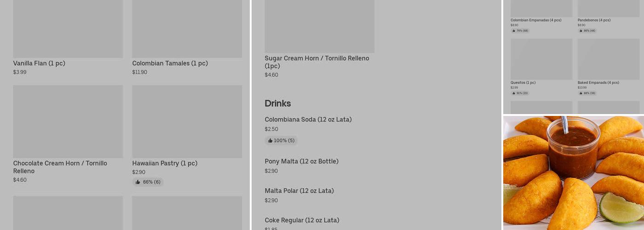644x230 pixels.
Task: Click the thumbs-up icon under Baked Empanadas
Action: [x=581, y=93]
